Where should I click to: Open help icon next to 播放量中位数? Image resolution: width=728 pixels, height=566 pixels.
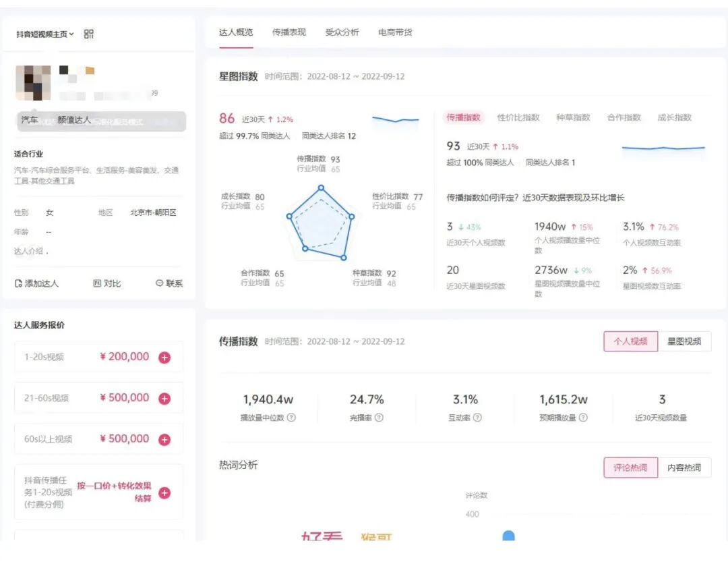291,418
